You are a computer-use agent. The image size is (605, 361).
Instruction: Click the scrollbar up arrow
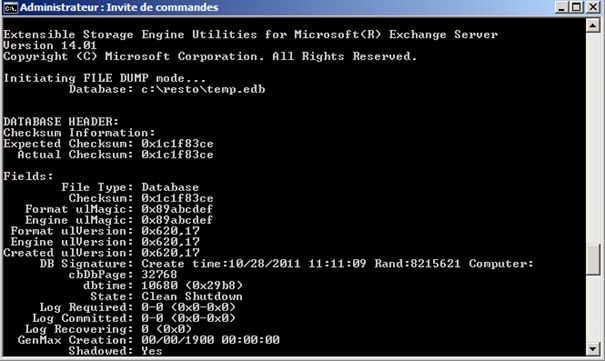click(x=592, y=25)
